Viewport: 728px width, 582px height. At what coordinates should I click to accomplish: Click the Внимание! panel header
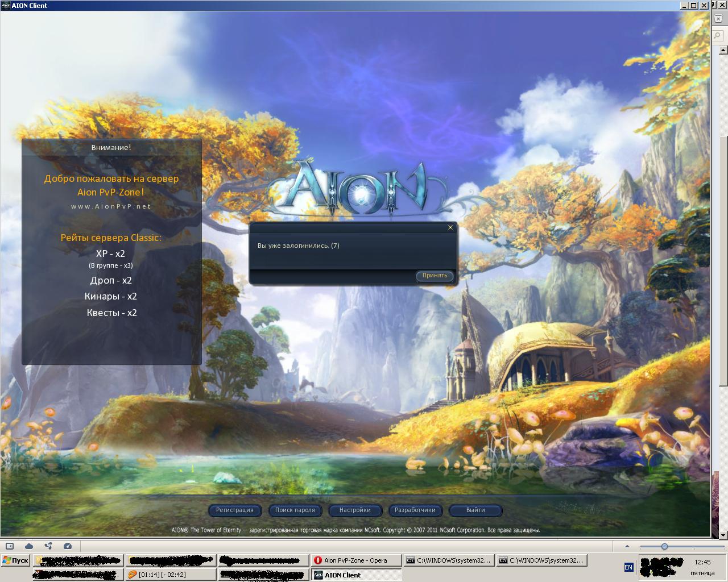[x=111, y=147]
